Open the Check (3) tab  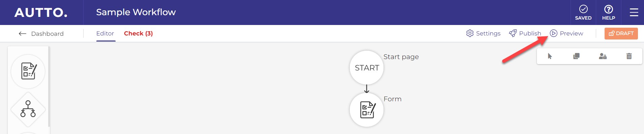point(138,33)
